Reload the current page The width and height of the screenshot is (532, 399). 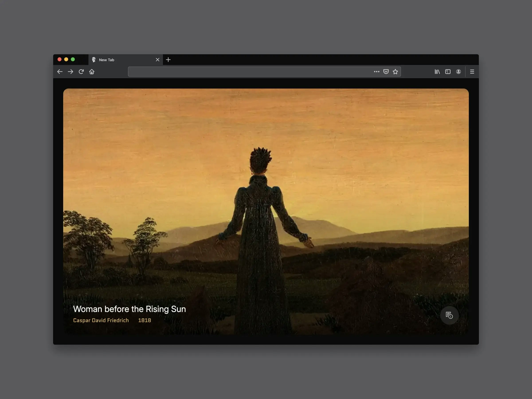click(x=81, y=72)
